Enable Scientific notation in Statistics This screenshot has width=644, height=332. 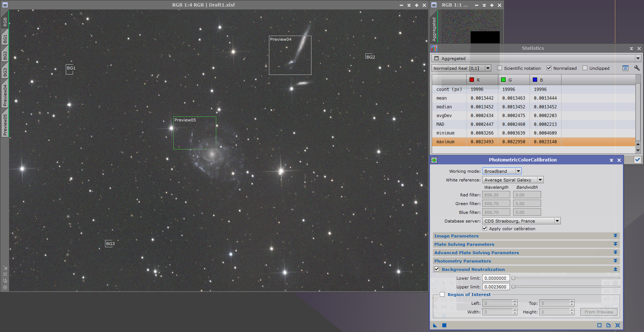(500, 68)
